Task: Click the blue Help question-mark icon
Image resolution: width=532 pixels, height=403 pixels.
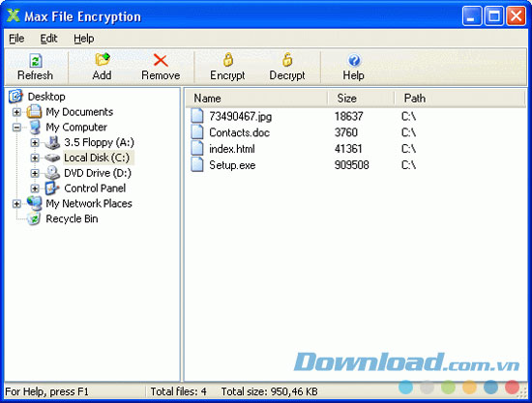Action: tap(354, 60)
